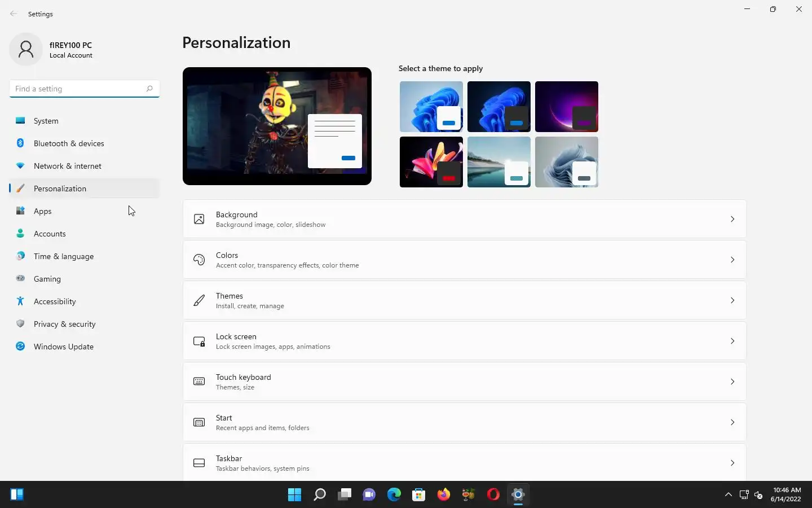Click the current desktop theme preview image
This screenshot has height=508, width=812.
277,126
